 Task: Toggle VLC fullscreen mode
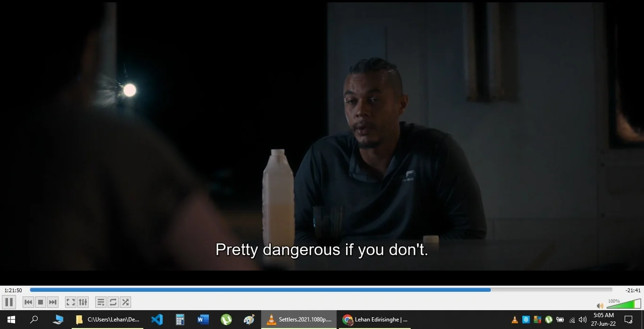(70, 302)
